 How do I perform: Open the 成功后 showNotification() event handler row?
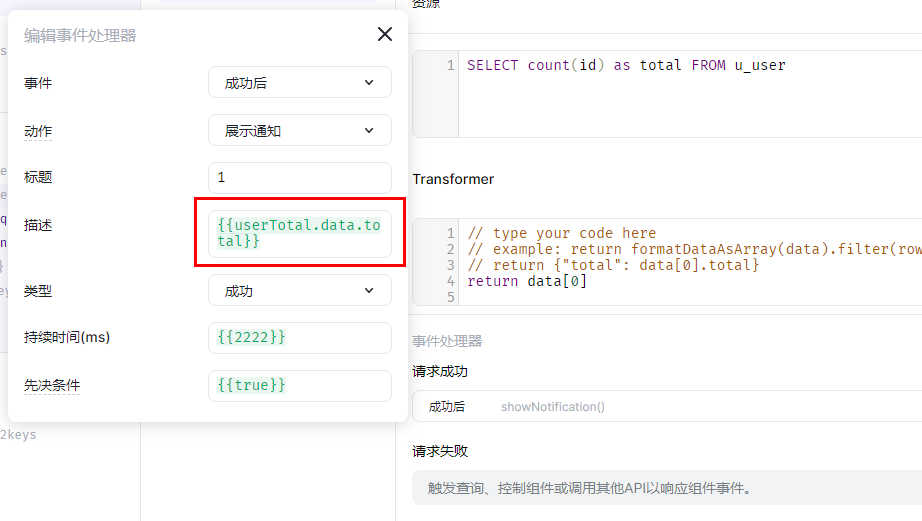(x=667, y=406)
